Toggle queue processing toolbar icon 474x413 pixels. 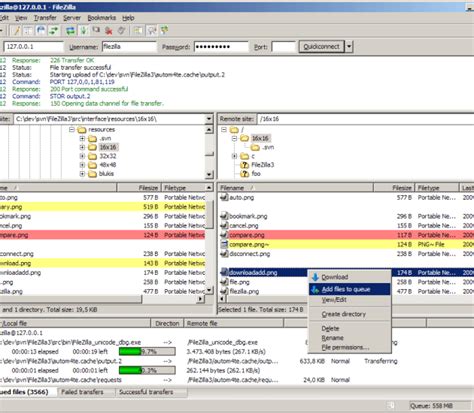tap(83, 31)
